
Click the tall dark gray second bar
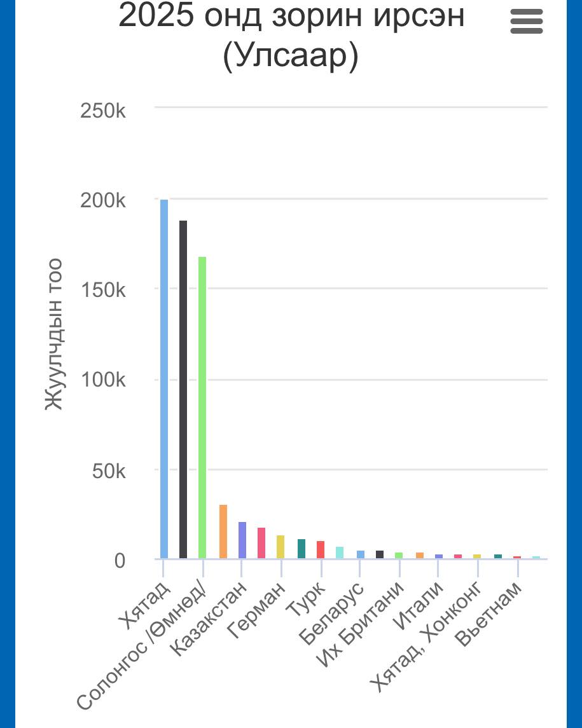183,390
